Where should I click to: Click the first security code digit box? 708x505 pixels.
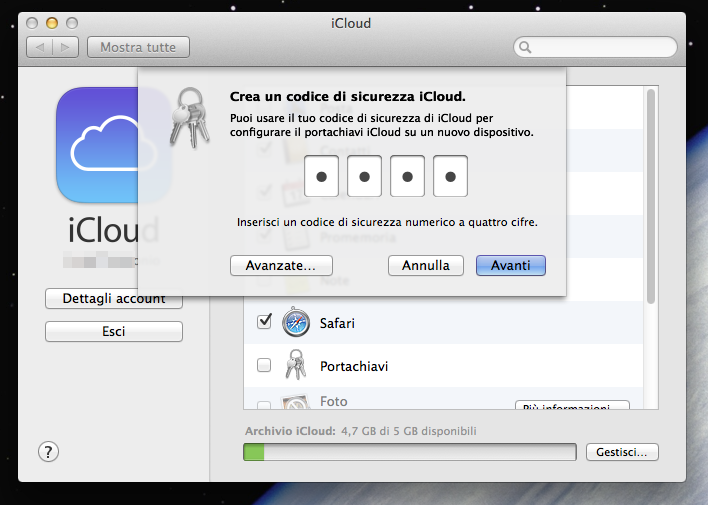(x=321, y=176)
